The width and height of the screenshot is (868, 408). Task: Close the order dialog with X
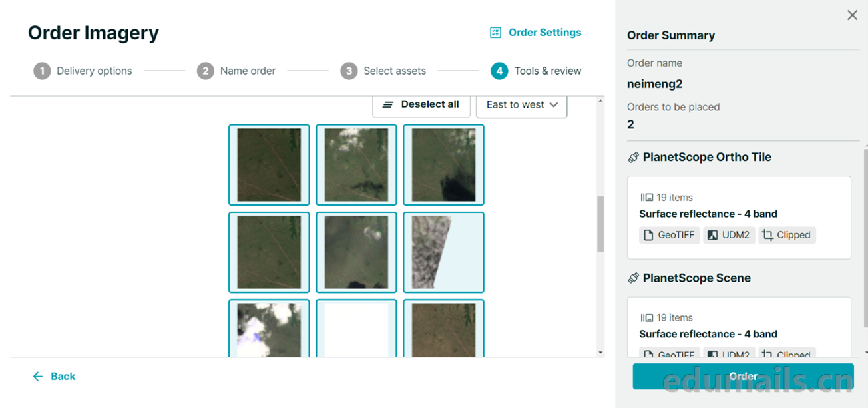point(852,15)
